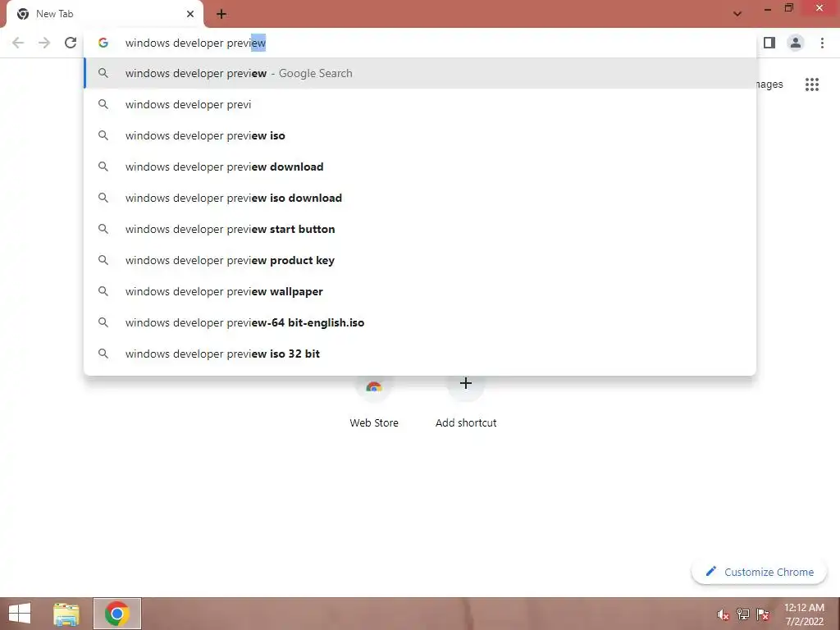Open the tab search chevron
Screen dimensions: 840x630
coord(737,14)
